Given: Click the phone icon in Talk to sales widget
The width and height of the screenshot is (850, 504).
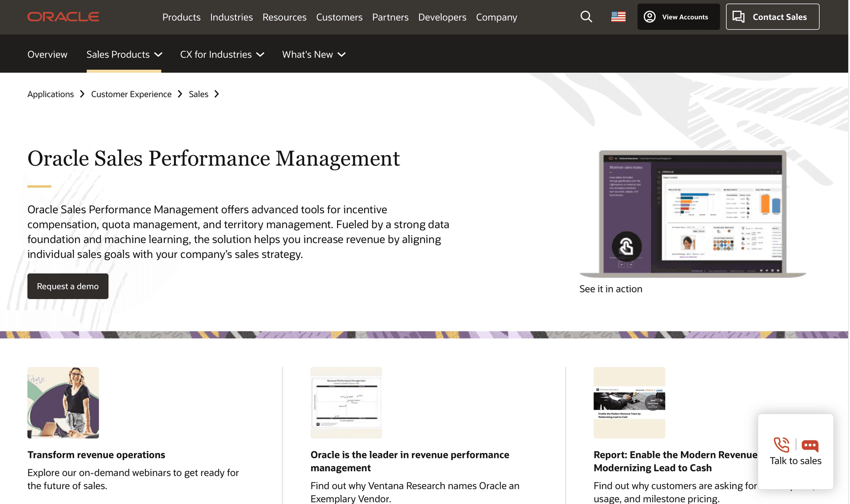Looking at the screenshot, I should [781, 445].
